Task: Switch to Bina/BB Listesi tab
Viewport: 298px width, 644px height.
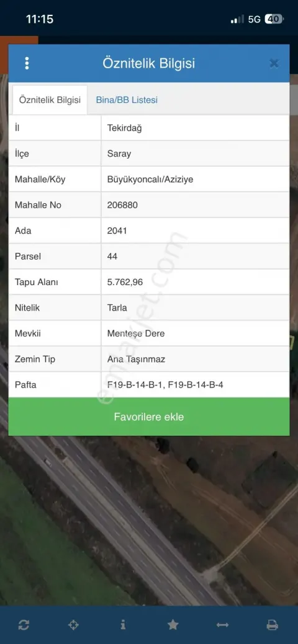Action: (x=127, y=100)
